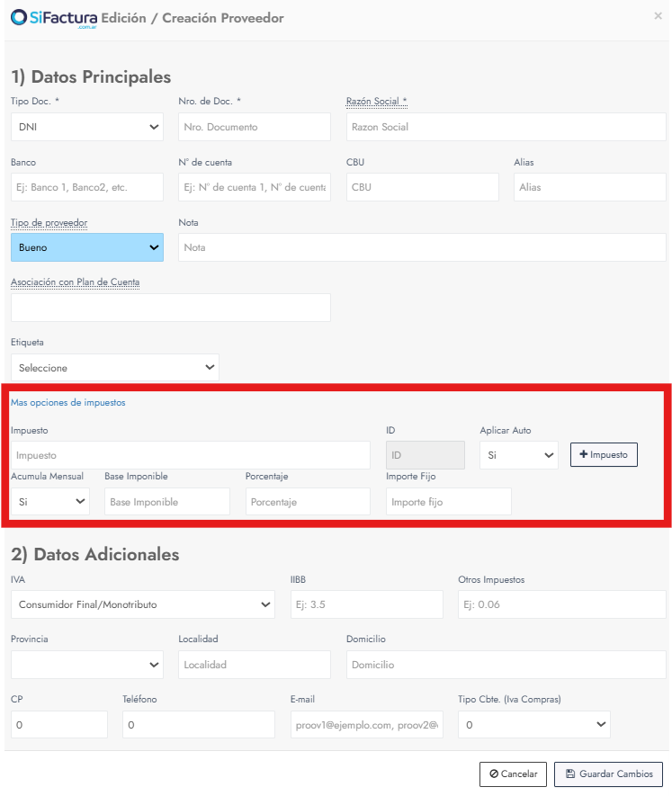
Task: Click the Nro. Documento input field
Action: coord(255,127)
